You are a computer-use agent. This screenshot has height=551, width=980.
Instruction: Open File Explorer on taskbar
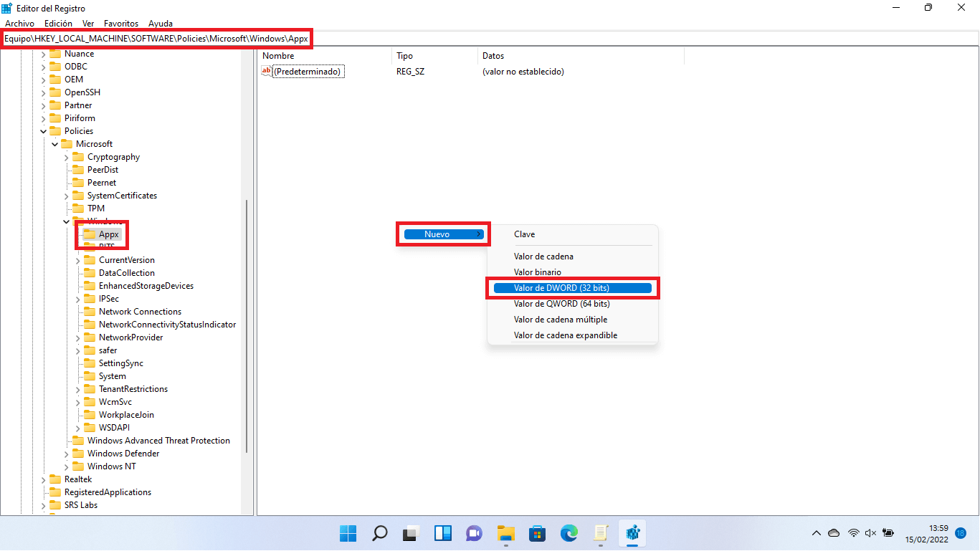pos(506,533)
